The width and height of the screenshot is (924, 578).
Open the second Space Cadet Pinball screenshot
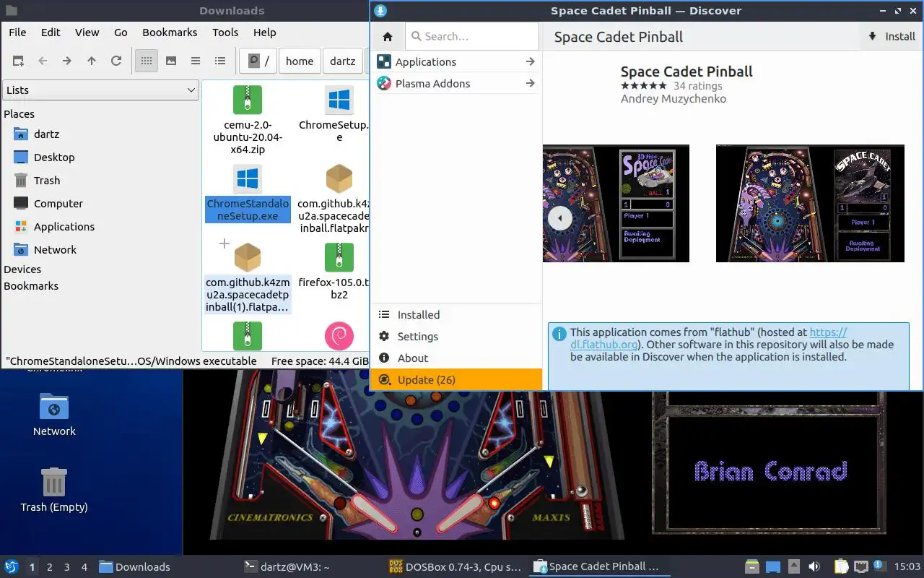pos(810,203)
